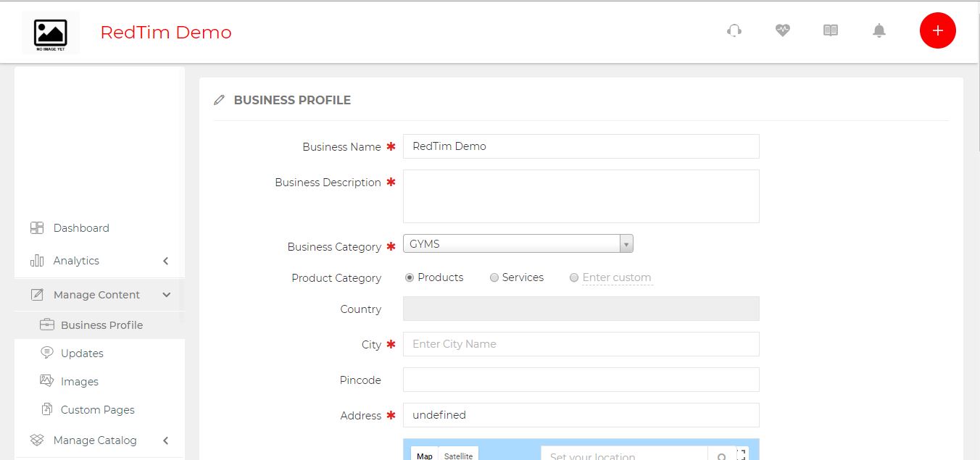Click the greyed-out Country field
This screenshot has height=460, width=980.
(581, 309)
